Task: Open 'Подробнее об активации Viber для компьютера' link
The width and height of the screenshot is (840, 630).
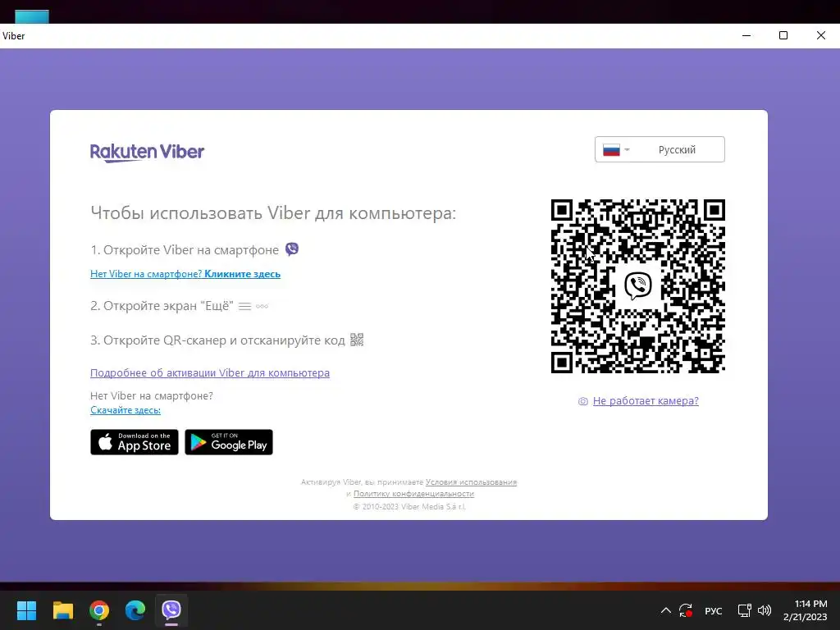Action: pos(210,373)
